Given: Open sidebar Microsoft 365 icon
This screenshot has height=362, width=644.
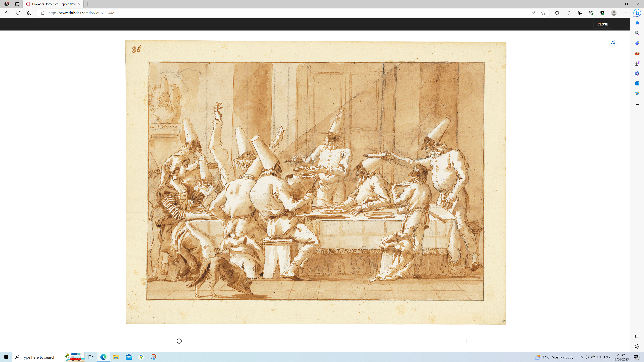Looking at the screenshot, I should pos(637,73).
